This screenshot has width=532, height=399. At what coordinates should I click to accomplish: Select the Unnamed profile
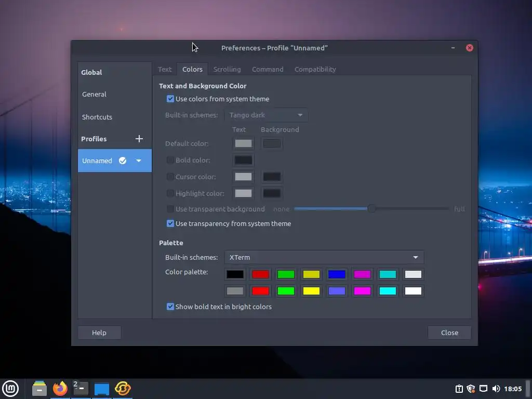[x=115, y=161]
